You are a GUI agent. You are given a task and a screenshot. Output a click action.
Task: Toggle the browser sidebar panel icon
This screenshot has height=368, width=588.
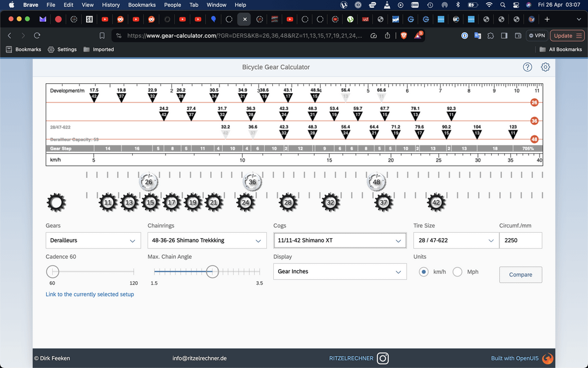tap(504, 35)
